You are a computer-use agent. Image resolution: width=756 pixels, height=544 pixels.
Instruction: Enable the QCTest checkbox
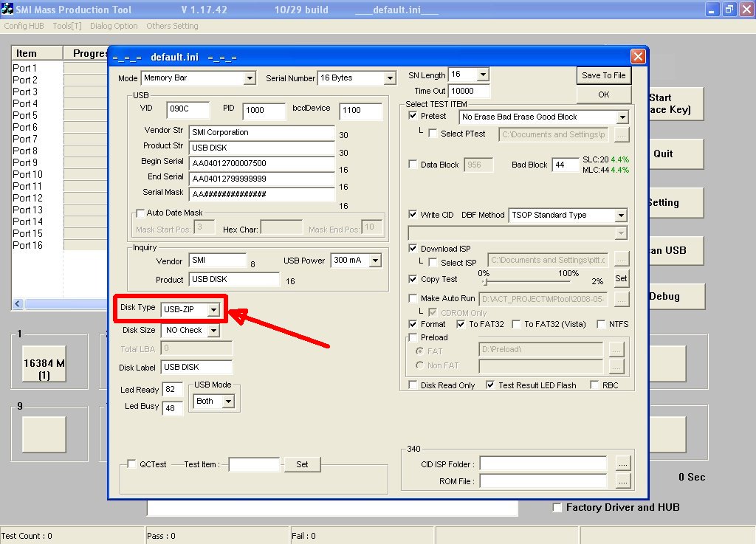click(x=131, y=464)
